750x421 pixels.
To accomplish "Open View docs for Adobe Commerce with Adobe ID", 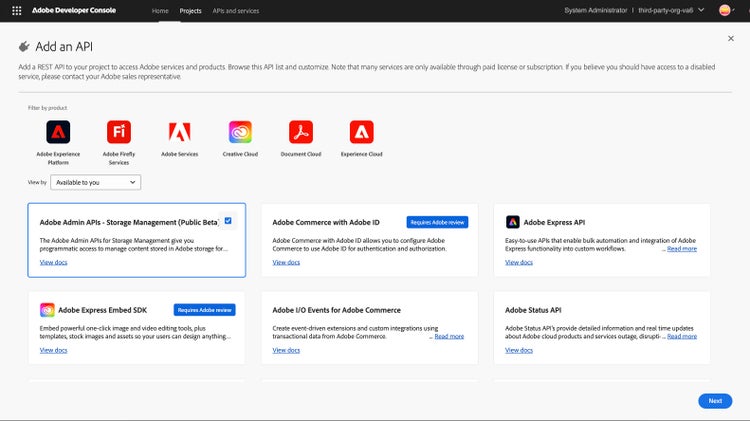I will pos(286,262).
